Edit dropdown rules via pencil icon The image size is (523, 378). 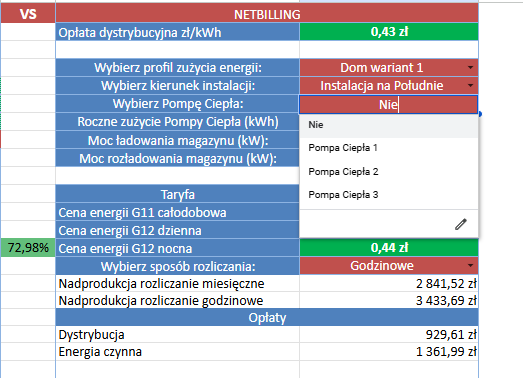tap(461, 224)
